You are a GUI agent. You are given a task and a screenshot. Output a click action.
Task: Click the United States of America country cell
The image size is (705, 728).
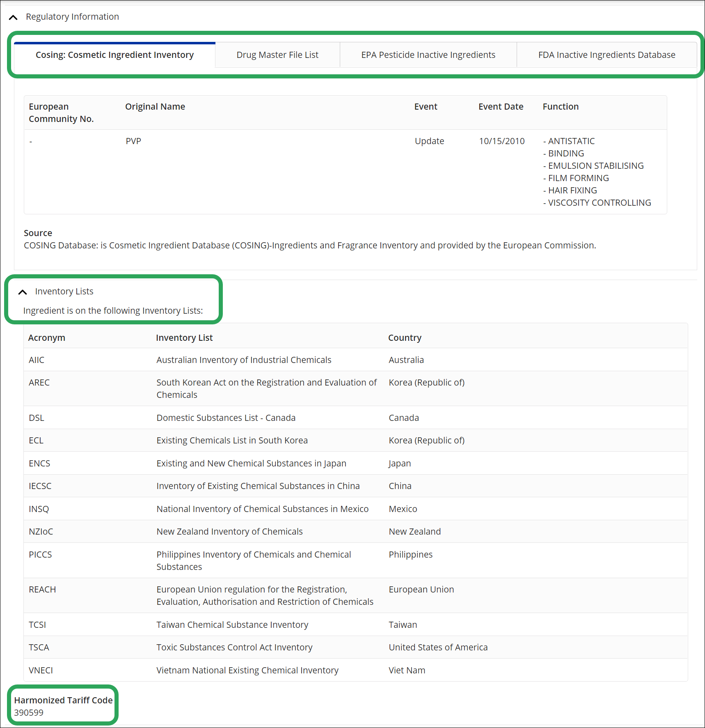click(x=438, y=647)
